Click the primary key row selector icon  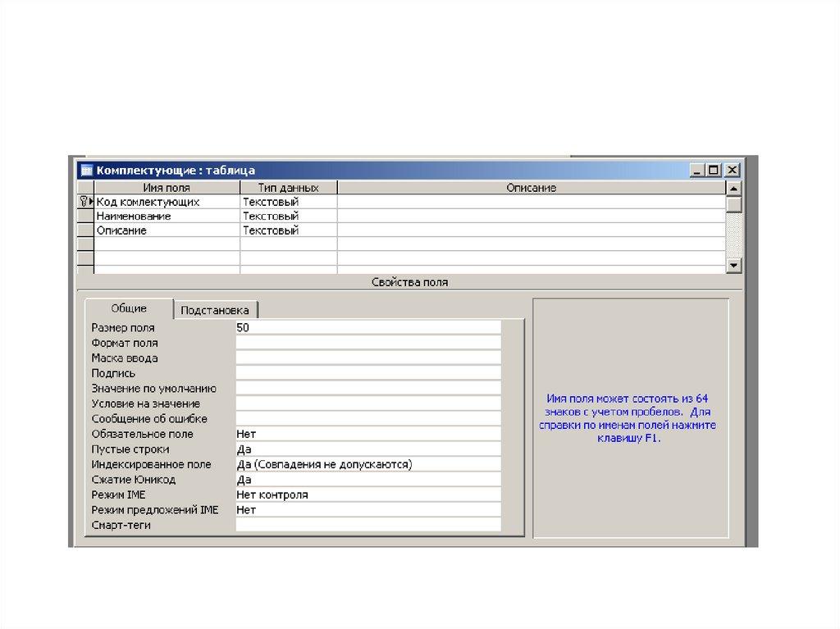[85, 202]
